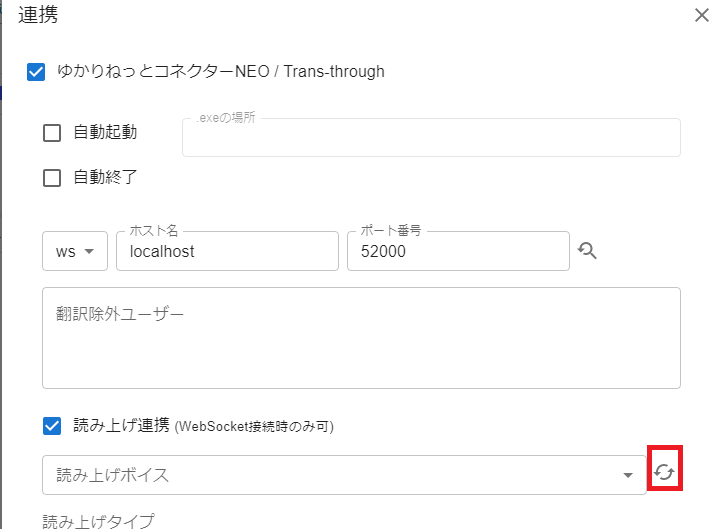This screenshot has height=529, width=721.
Task: Click the ポート番号 field showing 52000
Action: click(x=458, y=251)
